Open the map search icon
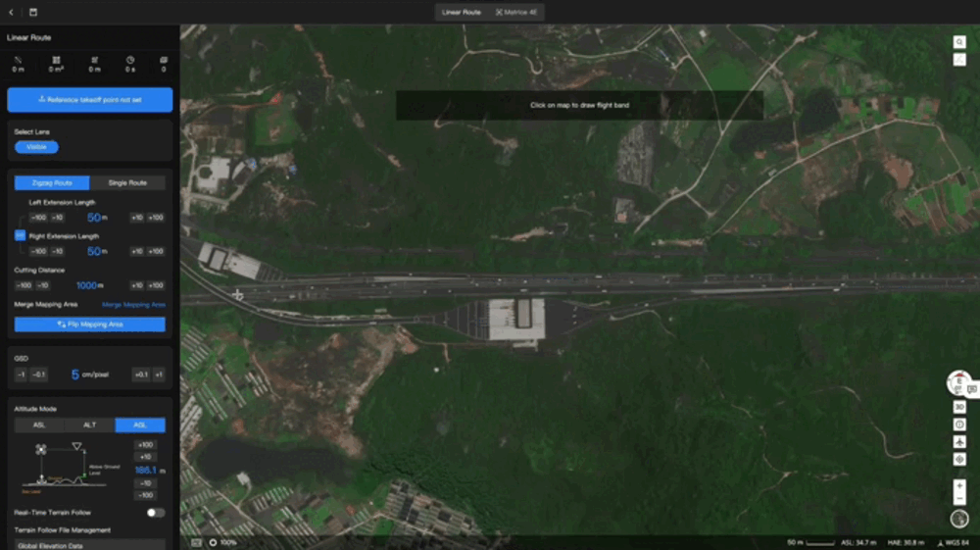The height and width of the screenshot is (550, 980). (x=959, y=42)
